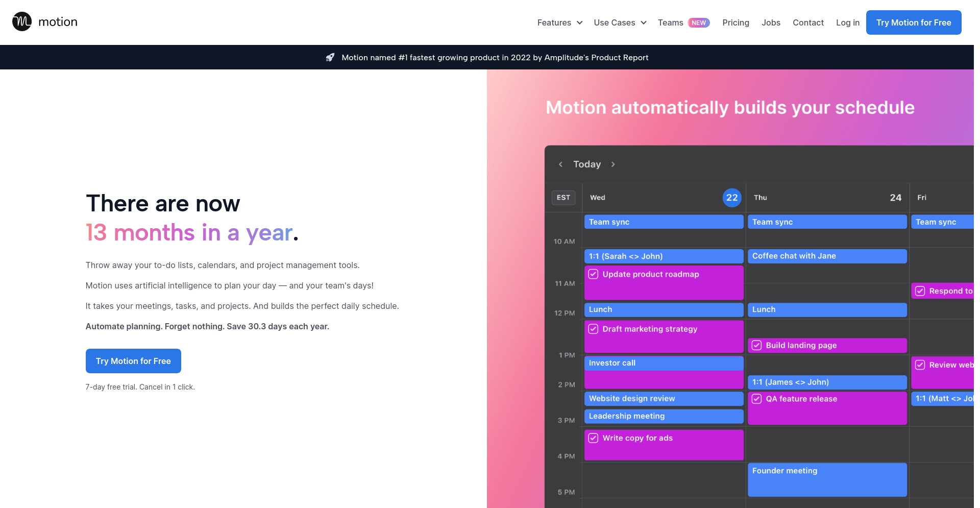Screen dimensions: 980x508
Task: Click the '13 months in a year' headline
Action: pos(192,233)
